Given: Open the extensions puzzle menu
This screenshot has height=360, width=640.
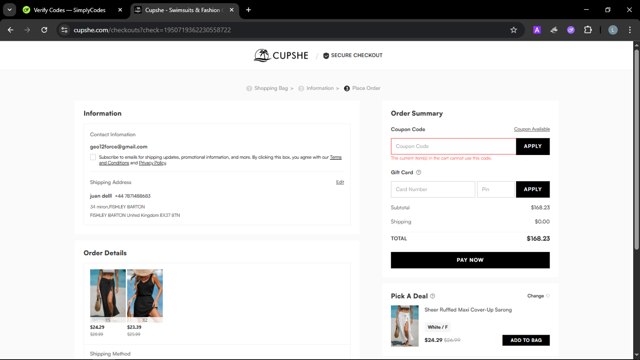Looking at the screenshot, I should click(x=588, y=30).
